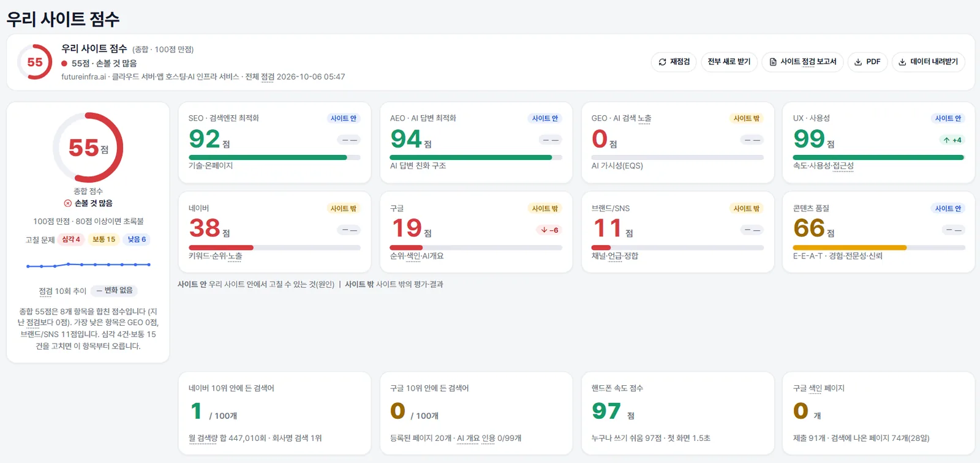Viewport: 980px width, 463px height.
Task: Click the 점검 10회 추이 line chart
Action: (x=88, y=265)
